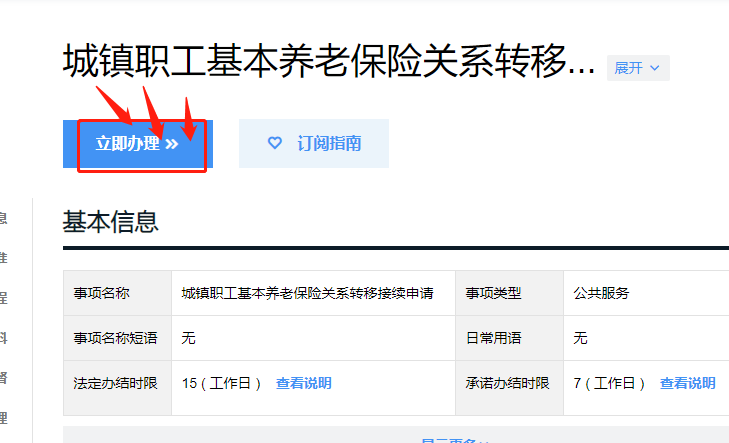Viewport: 729px width, 443px height.
Task: Click the 事项类型 label cell
Action: [x=510, y=293]
